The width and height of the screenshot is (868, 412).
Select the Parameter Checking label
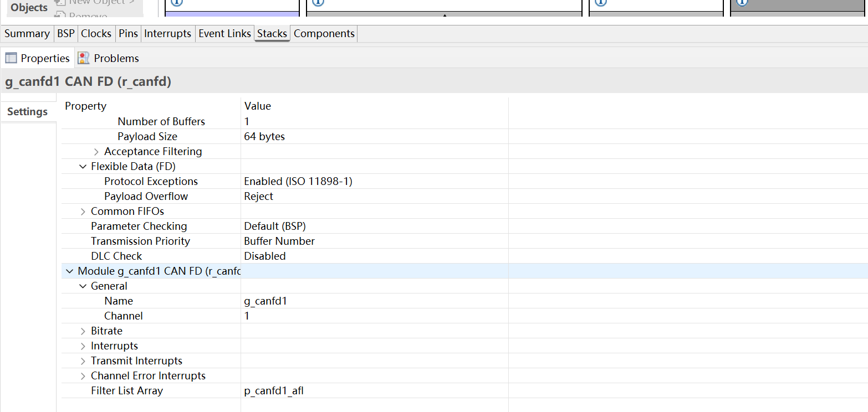tap(139, 226)
